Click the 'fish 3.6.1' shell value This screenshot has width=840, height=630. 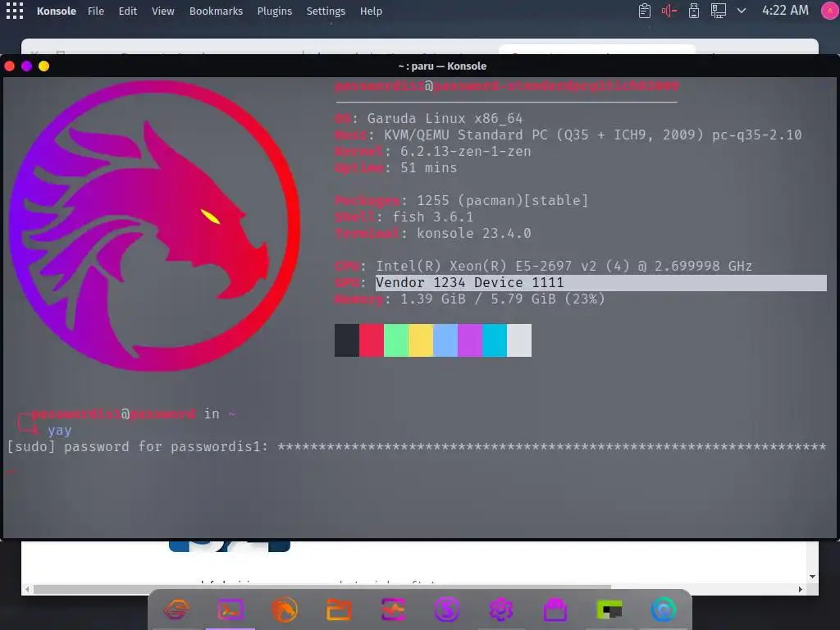point(433,217)
